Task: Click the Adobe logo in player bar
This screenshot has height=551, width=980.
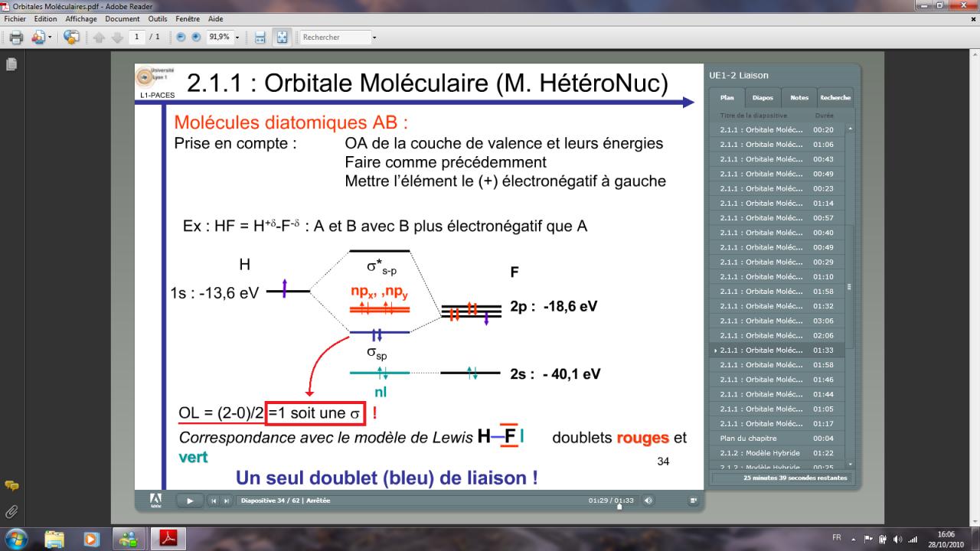Action: pyautogui.click(x=156, y=500)
